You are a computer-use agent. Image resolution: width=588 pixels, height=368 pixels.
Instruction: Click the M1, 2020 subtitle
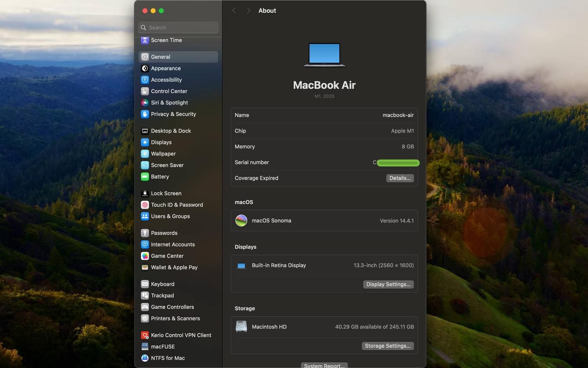pyautogui.click(x=324, y=96)
